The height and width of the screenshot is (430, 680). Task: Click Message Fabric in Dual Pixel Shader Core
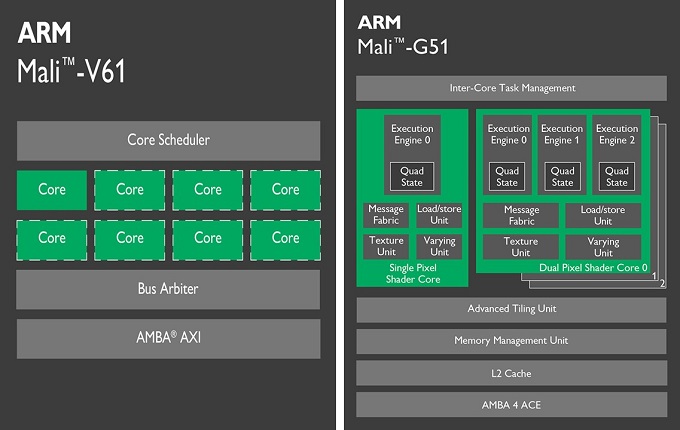[521, 215]
